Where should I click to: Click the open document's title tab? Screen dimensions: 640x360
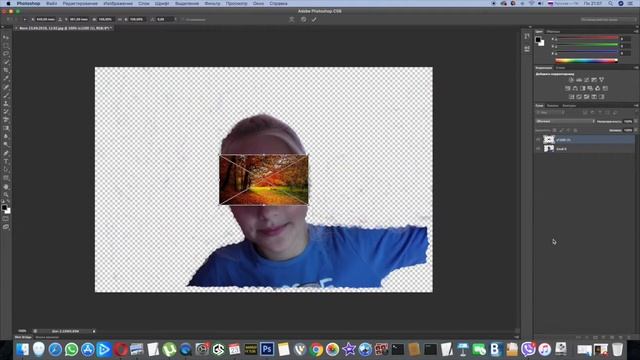point(63,28)
